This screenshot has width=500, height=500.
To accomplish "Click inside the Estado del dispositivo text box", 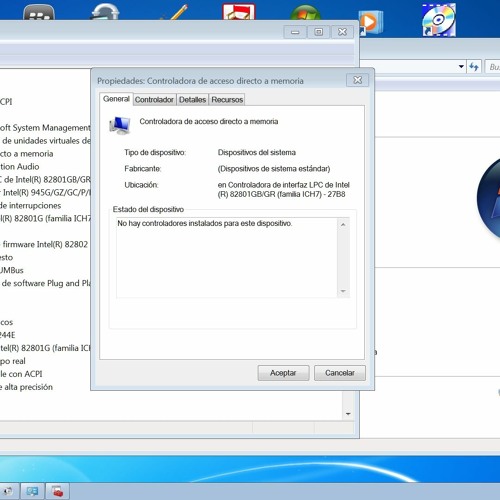I will coord(227,258).
